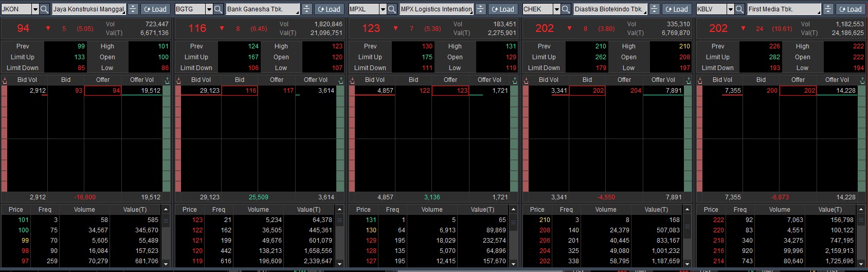This screenshot has height=272, width=868.
Task: Click Volume column header in MPXL trade table
Action: [x=432, y=210]
